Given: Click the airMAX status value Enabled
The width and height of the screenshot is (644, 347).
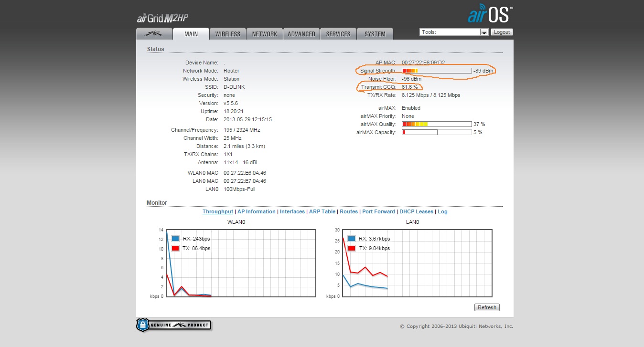Looking at the screenshot, I should point(411,108).
